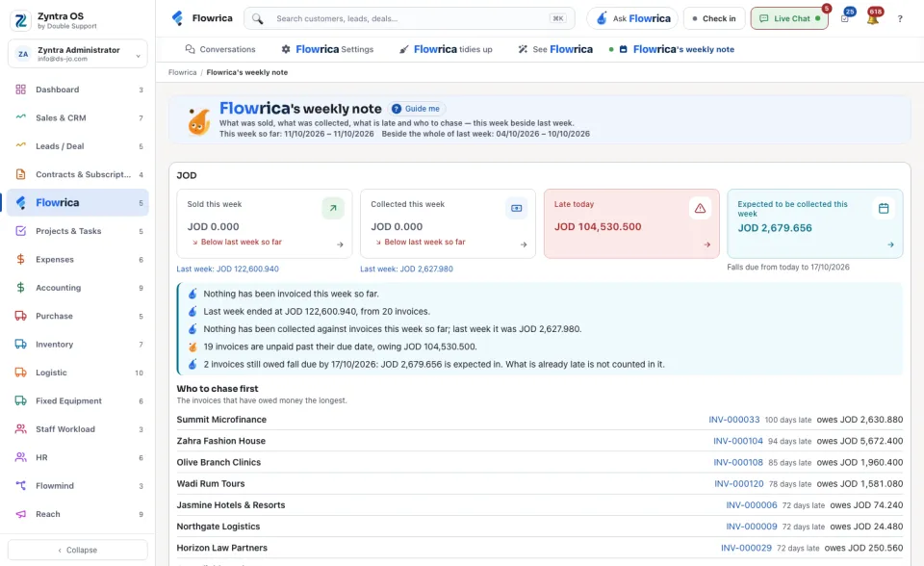
Task: Open invoice INV-000009
Action: click(x=752, y=527)
